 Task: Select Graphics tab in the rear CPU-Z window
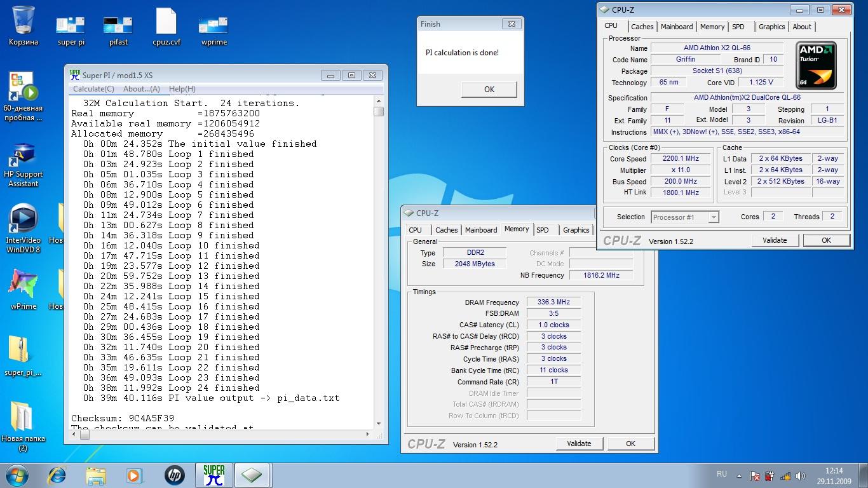[576, 230]
